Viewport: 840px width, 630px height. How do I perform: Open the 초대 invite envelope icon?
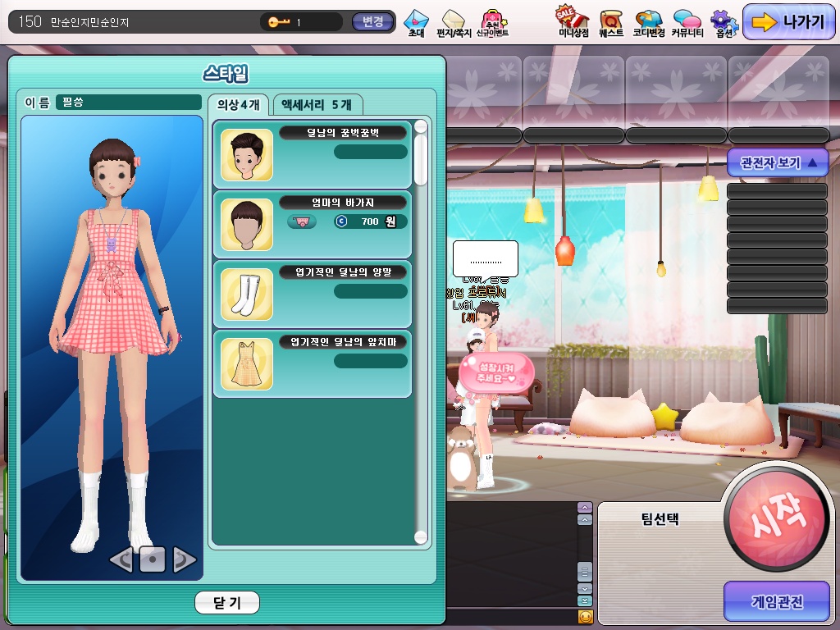[x=416, y=22]
